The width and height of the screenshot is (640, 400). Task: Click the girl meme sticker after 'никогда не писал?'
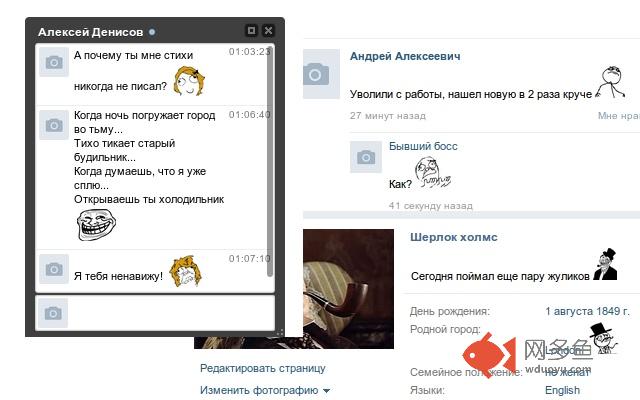point(189,81)
